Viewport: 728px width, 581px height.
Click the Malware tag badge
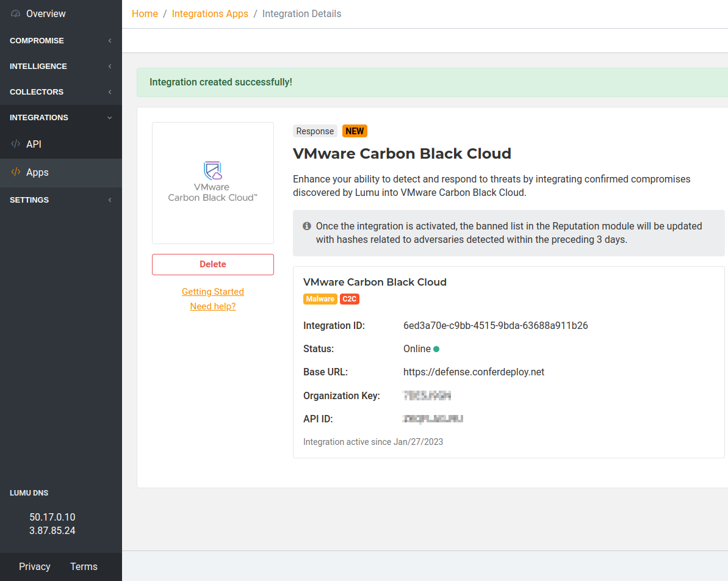point(320,299)
